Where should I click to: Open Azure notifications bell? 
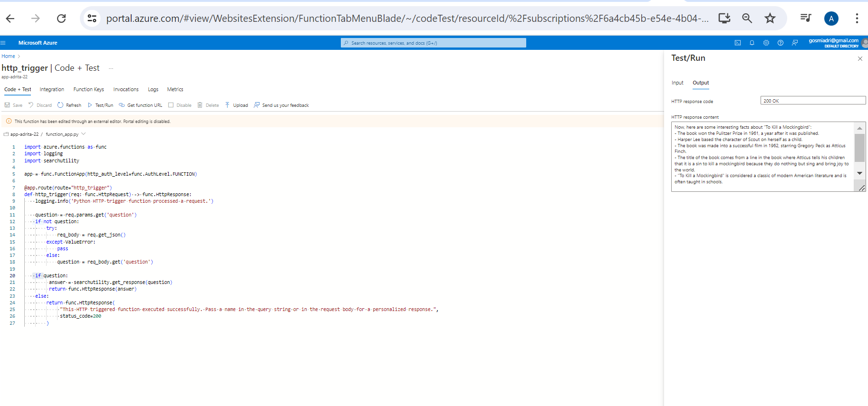click(x=752, y=43)
